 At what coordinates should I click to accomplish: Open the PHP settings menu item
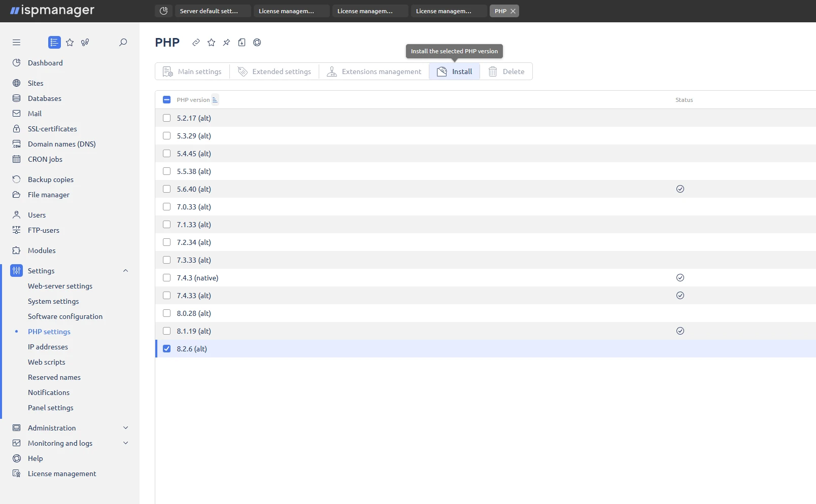(49, 331)
